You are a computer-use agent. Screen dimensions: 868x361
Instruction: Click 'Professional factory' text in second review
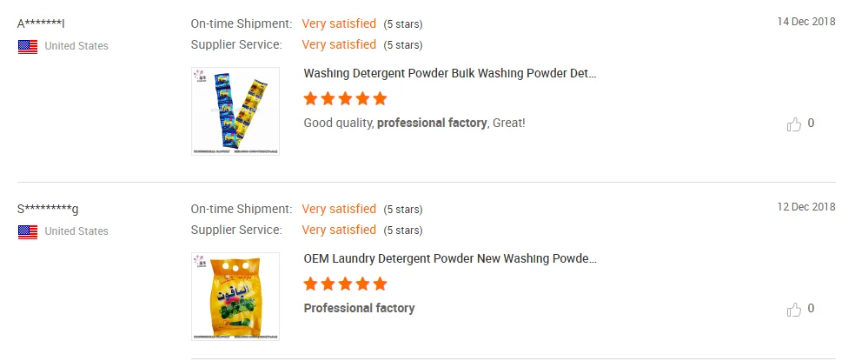pyautogui.click(x=359, y=308)
